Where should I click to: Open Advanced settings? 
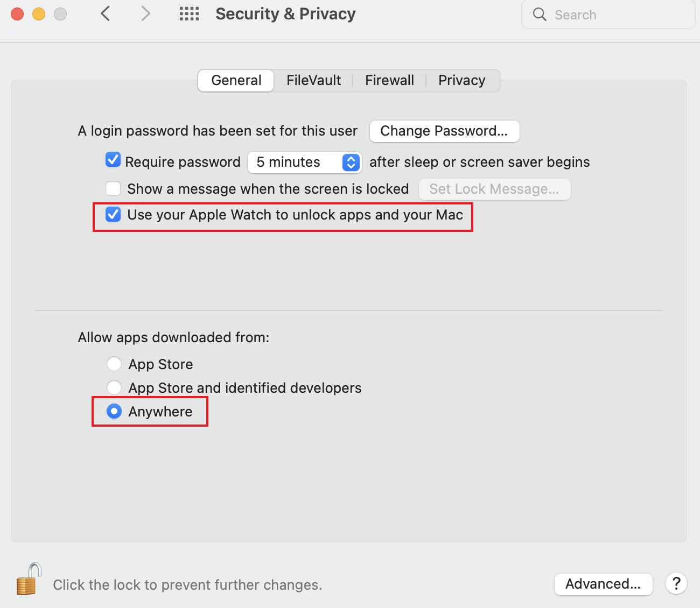coord(603,584)
